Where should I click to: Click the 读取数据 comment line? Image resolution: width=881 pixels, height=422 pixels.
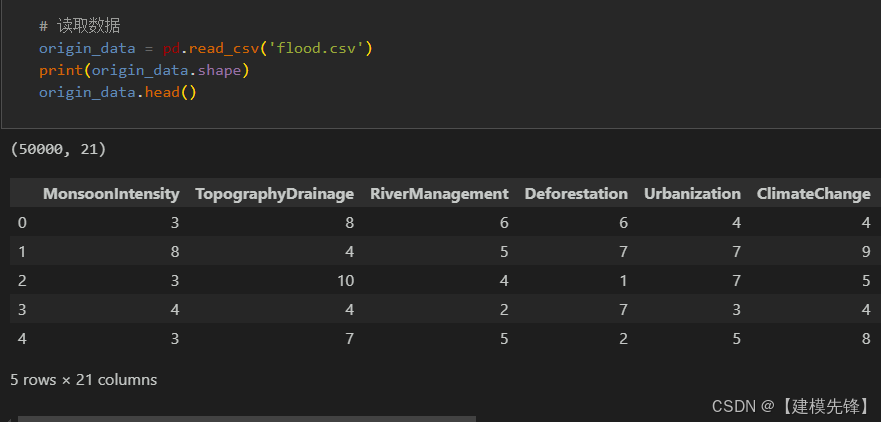point(79,26)
